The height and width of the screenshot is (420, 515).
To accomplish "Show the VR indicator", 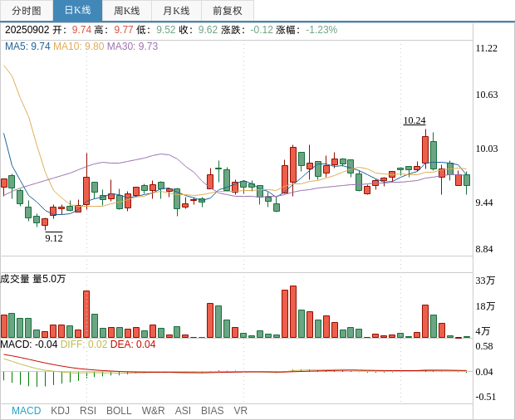I will (240, 411).
